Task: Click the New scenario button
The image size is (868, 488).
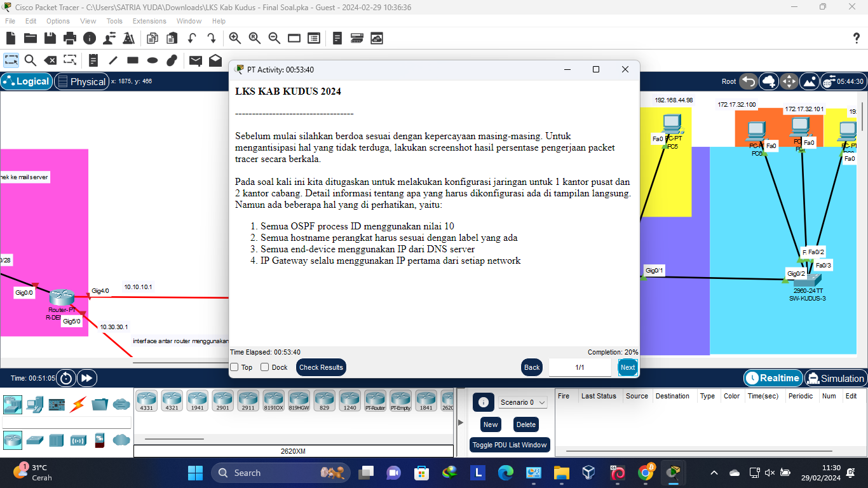Action: pyautogui.click(x=491, y=424)
